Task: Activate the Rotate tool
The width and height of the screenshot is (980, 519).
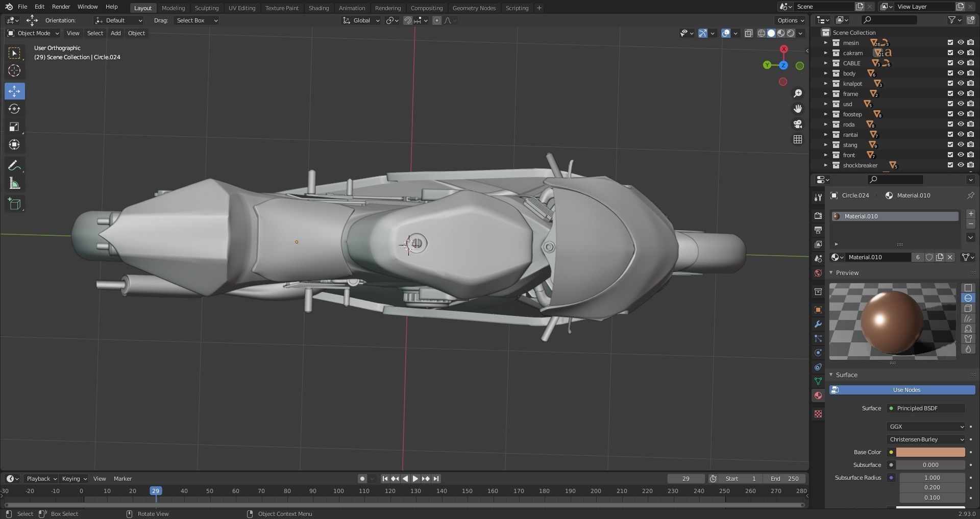Action: click(14, 109)
